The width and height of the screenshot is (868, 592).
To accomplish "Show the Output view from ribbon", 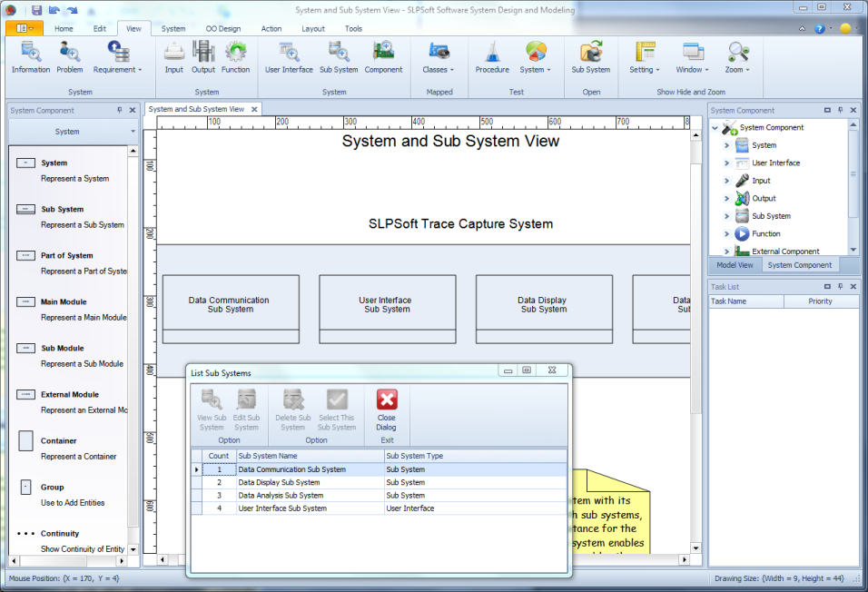I will [203, 57].
